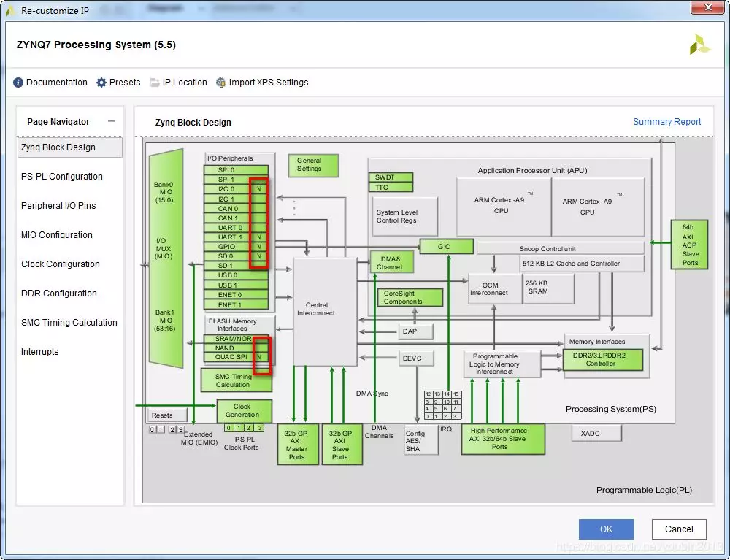The height and width of the screenshot is (560, 730).
Task: Click the IRQ number grid
Action: 443,405
